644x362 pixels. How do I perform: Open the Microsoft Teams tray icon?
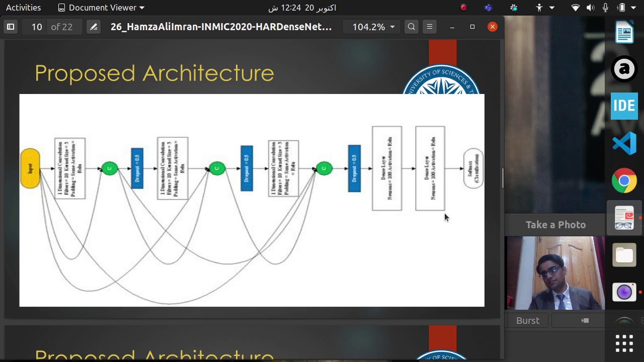coord(488,8)
